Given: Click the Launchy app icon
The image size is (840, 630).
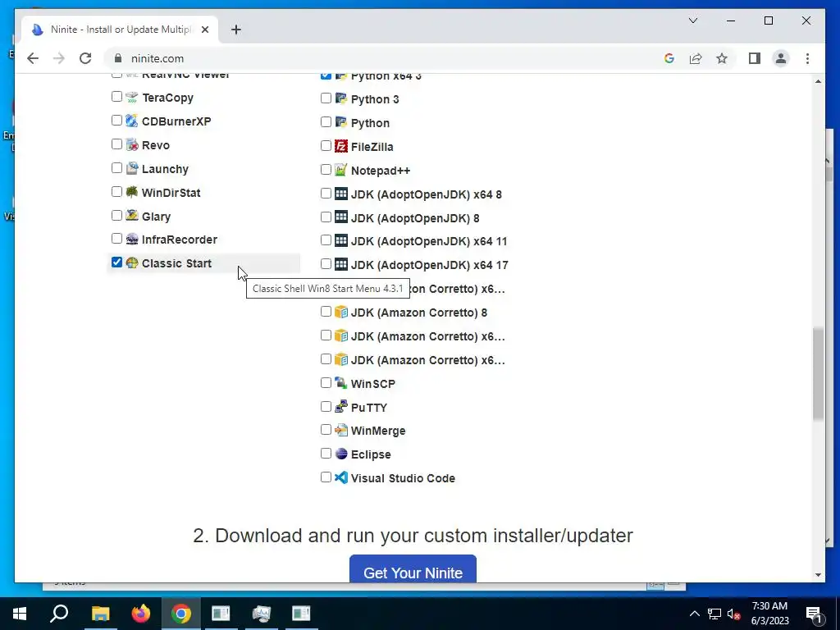Looking at the screenshot, I should click(132, 168).
